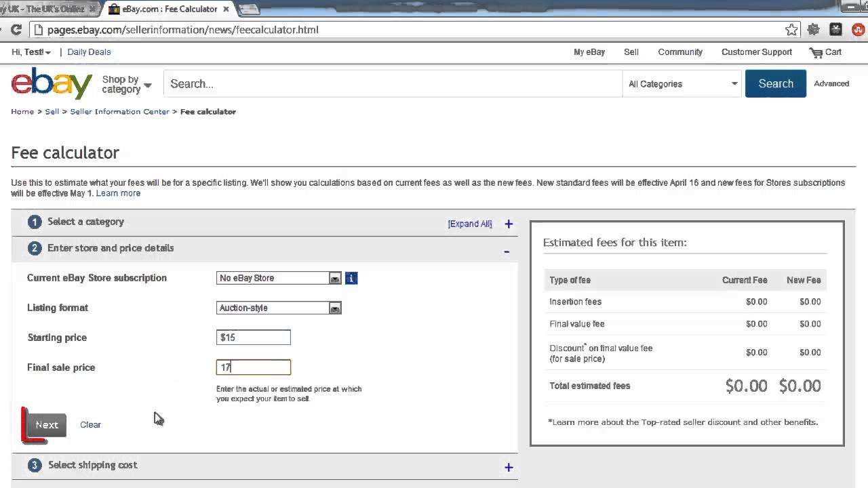
Task: Open the Hi, Test! account dropdown
Action: (x=31, y=52)
